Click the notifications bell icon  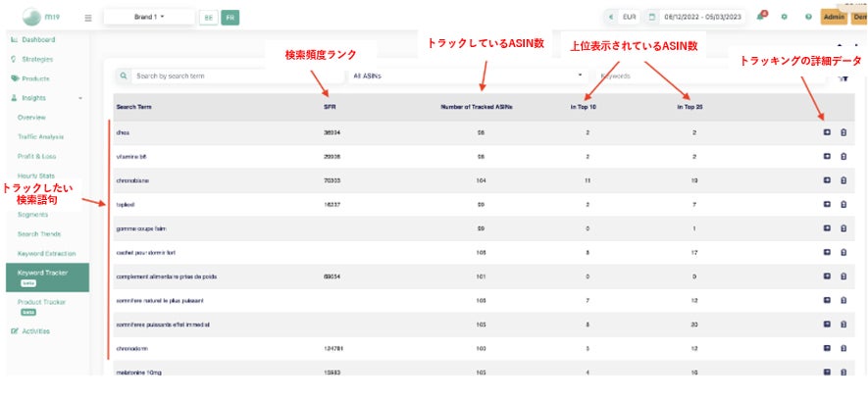(x=761, y=17)
